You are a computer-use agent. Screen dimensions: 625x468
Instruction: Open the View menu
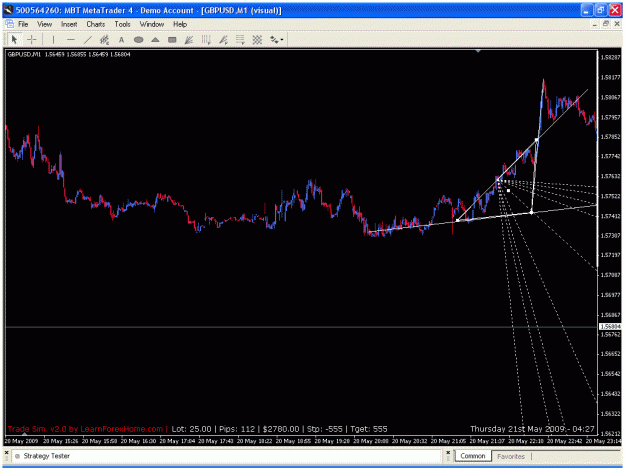45,24
